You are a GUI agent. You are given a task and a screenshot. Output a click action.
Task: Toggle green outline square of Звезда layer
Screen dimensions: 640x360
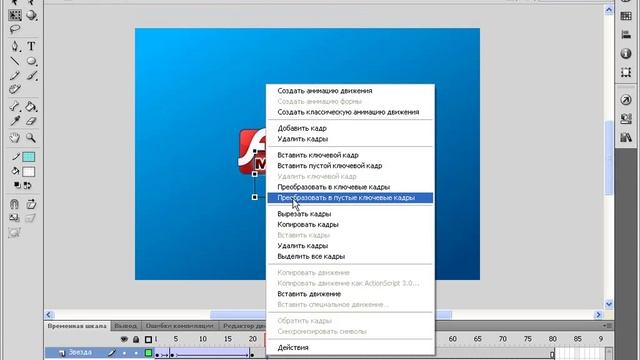coord(148,353)
